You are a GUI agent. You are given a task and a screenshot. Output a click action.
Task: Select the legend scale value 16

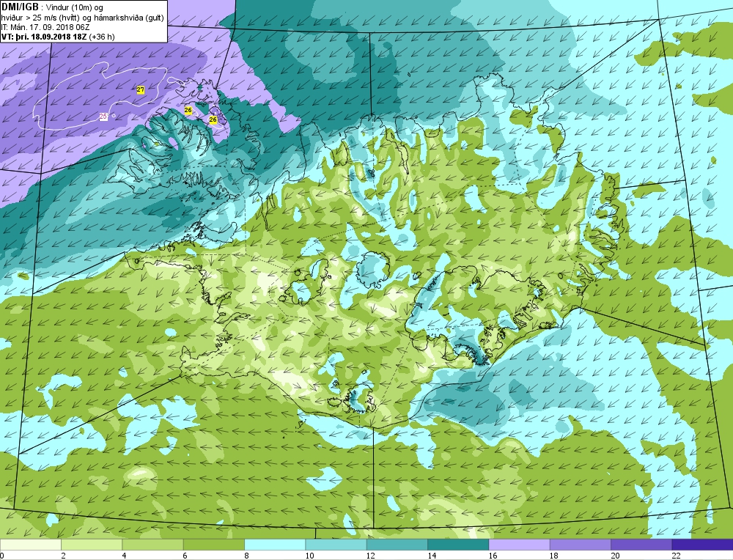493,556
